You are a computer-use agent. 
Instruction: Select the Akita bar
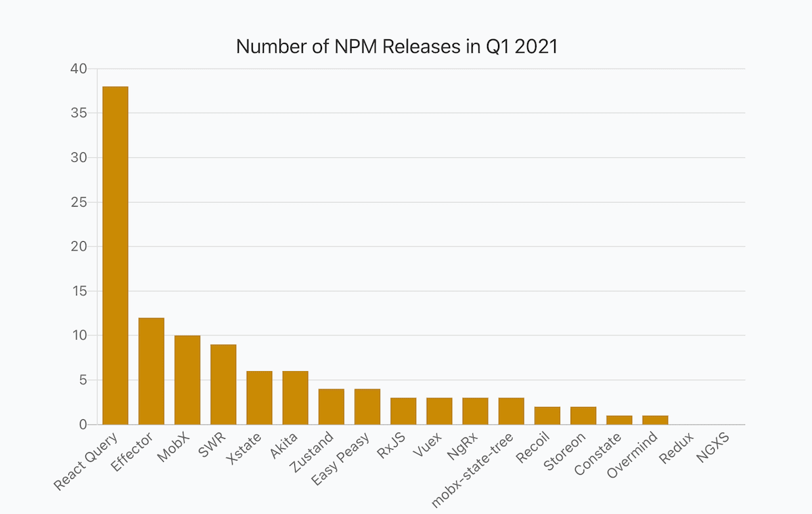click(295, 398)
